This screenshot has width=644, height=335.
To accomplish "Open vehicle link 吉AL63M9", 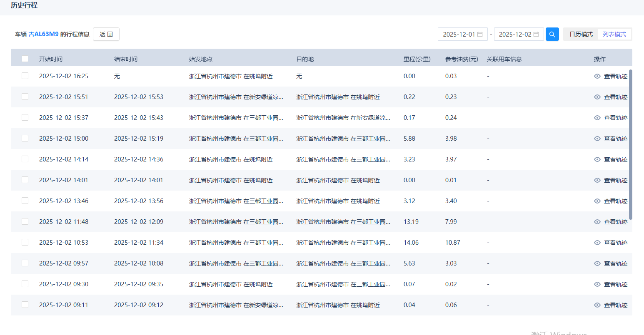I will [x=44, y=34].
